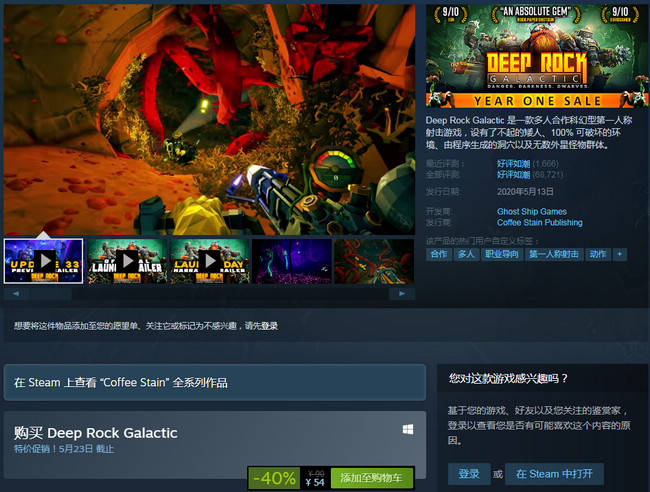View the Coffee Stain franchise on Steam
This screenshot has height=492, width=650.
(215, 382)
